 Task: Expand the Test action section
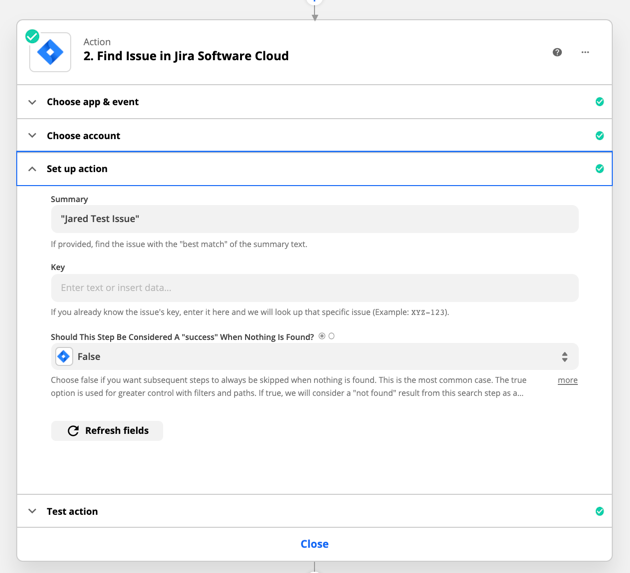click(314, 511)
